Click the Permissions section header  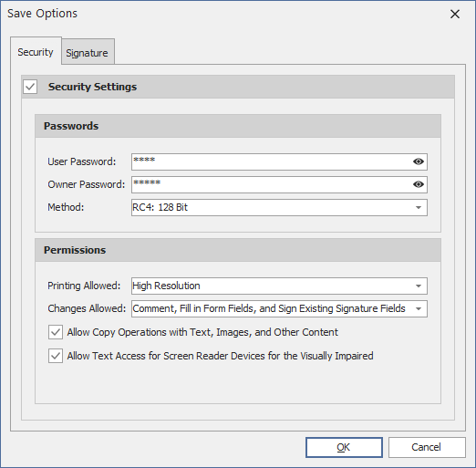(238, 250)
